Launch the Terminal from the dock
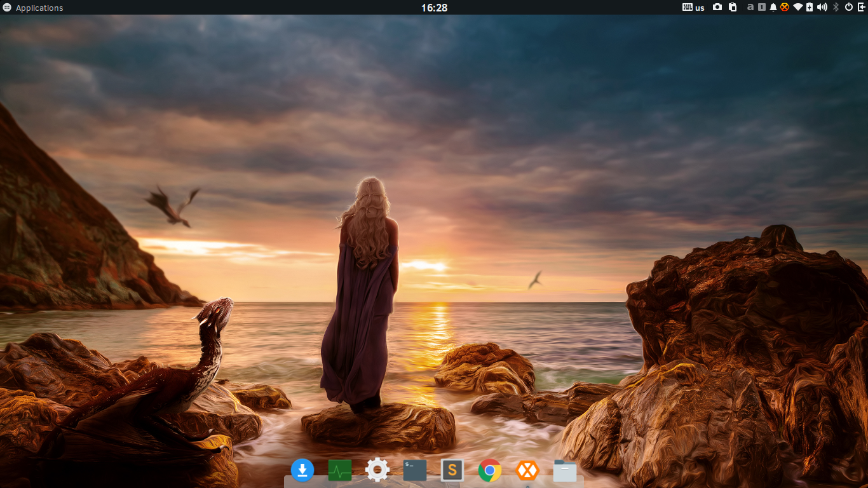Screen dimensions: 868x488 [415, 470]
